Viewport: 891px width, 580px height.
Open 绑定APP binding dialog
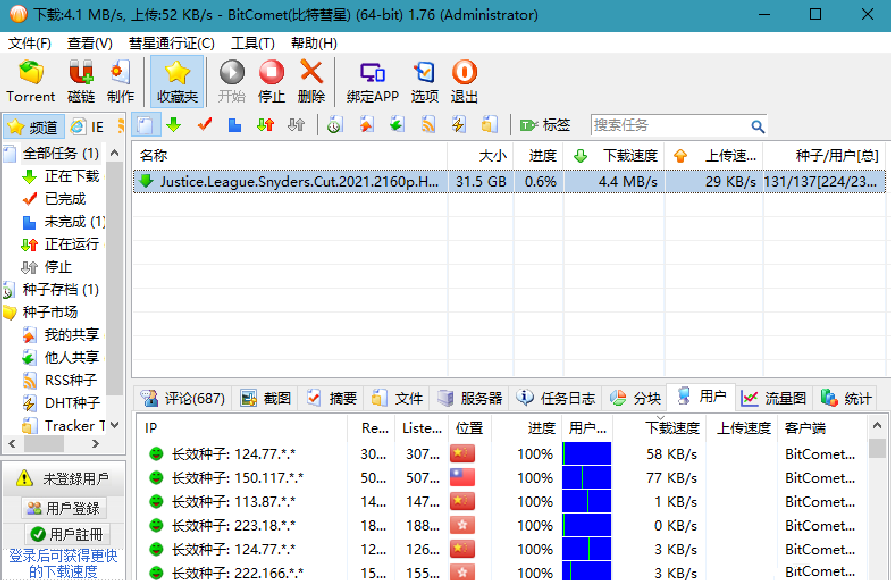pyautogui.click(x=373, y=81)
